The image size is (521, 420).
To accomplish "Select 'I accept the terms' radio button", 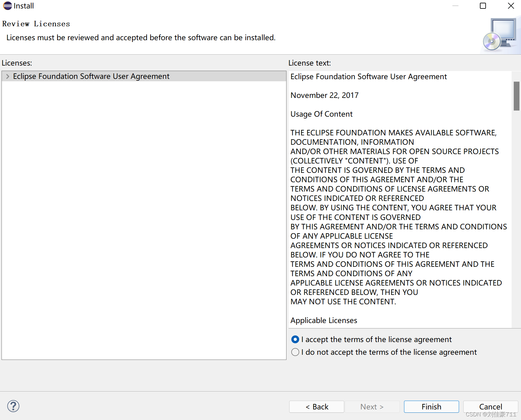I will tap(295, 339).
